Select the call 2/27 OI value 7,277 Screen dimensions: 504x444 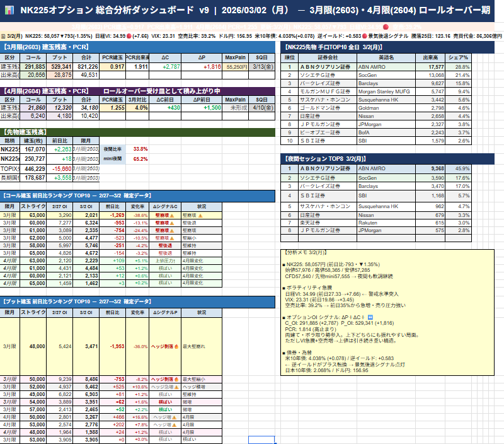pyautogui.click(x=59, y=223)
